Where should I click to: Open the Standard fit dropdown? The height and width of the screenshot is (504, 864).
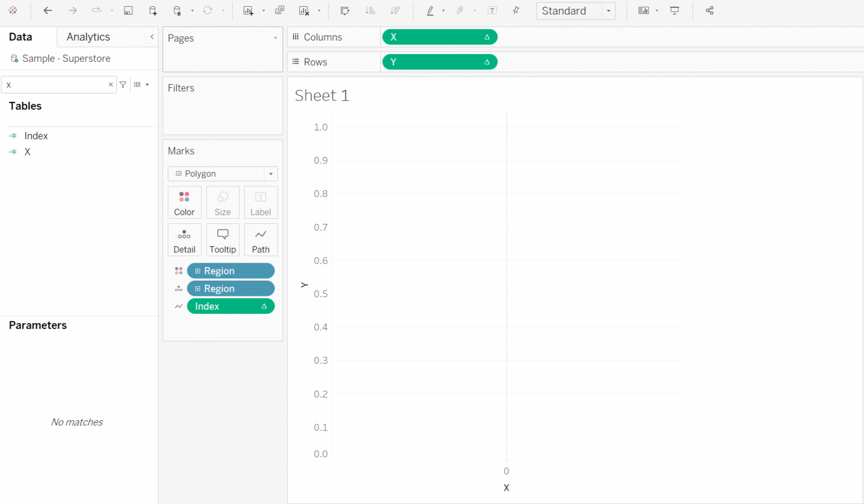(x=608, y=11)
